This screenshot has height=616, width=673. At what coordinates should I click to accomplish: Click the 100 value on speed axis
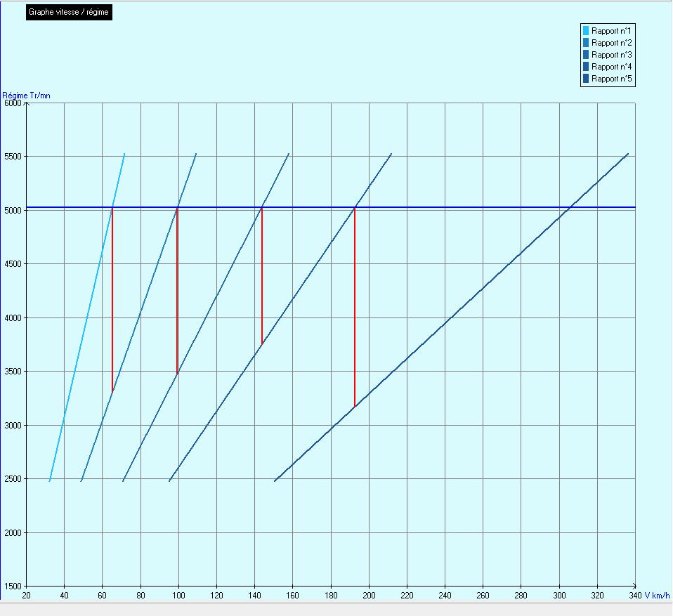click(x=178, y=596)
